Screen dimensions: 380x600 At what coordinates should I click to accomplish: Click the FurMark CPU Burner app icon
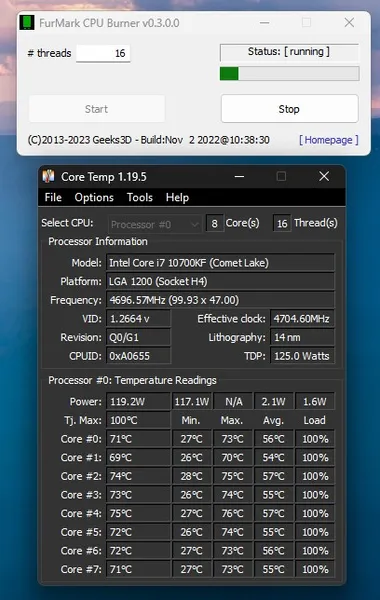point(27,23)
